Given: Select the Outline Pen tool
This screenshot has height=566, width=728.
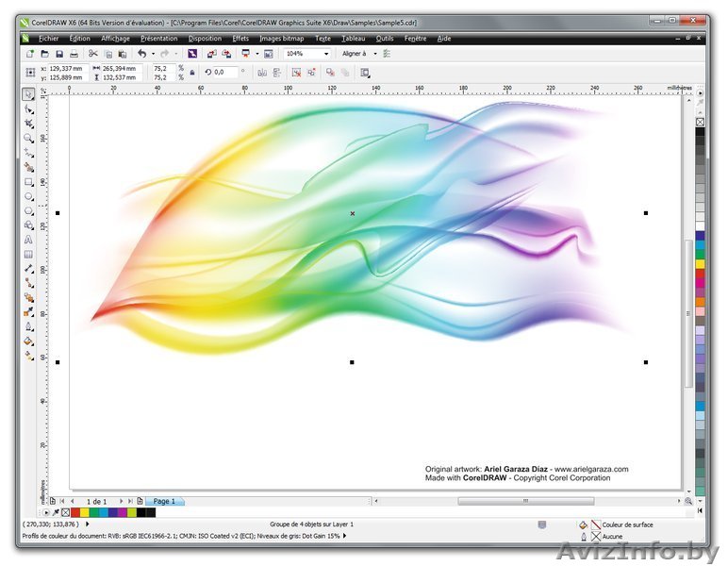Looking at the screenshot, I should coord(29,326).
